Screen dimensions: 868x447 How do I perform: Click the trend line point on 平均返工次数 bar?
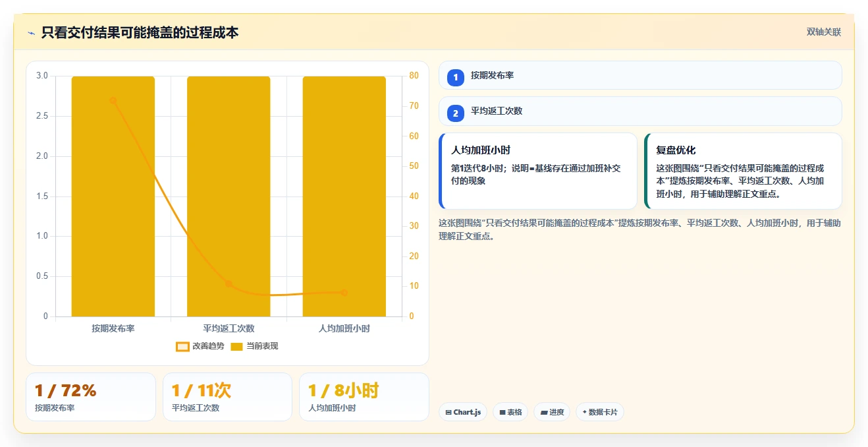(229, 283)
